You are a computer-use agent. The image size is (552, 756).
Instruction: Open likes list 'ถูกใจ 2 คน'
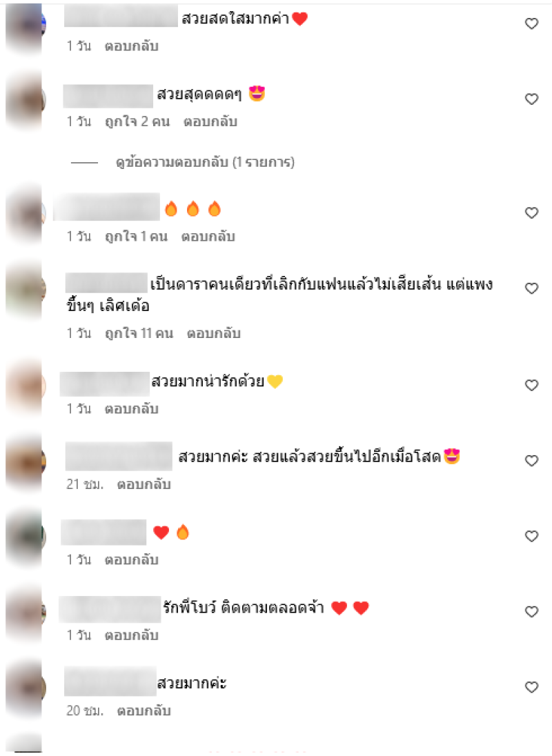pos(137,121)
